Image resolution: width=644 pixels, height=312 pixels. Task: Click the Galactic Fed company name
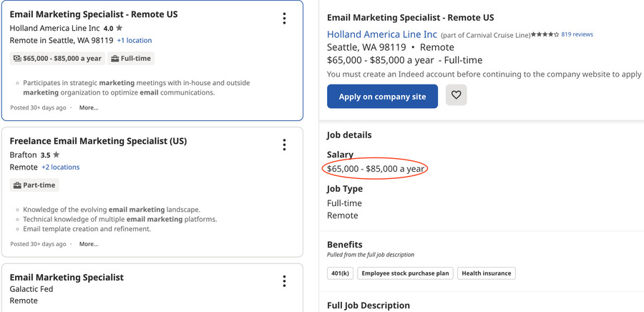tap(31, 289)
